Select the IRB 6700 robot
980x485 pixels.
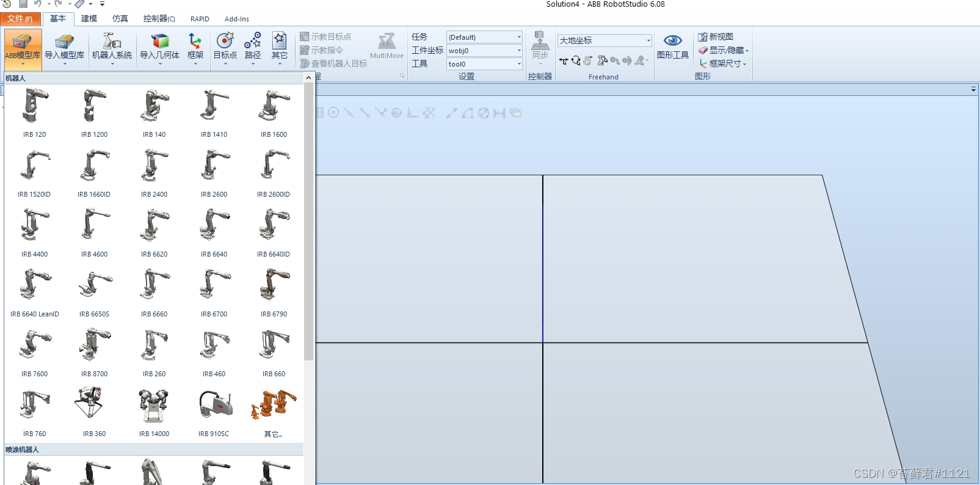coord(214,292)
